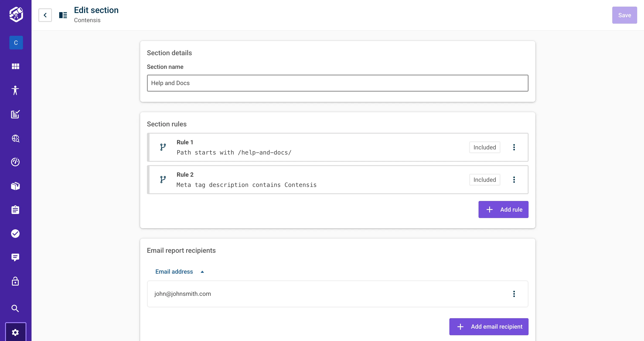Screen dimensions: 644x341
Task: Select the globe search SEO icon
Action: pyautogui.click(x=16, y=139)
